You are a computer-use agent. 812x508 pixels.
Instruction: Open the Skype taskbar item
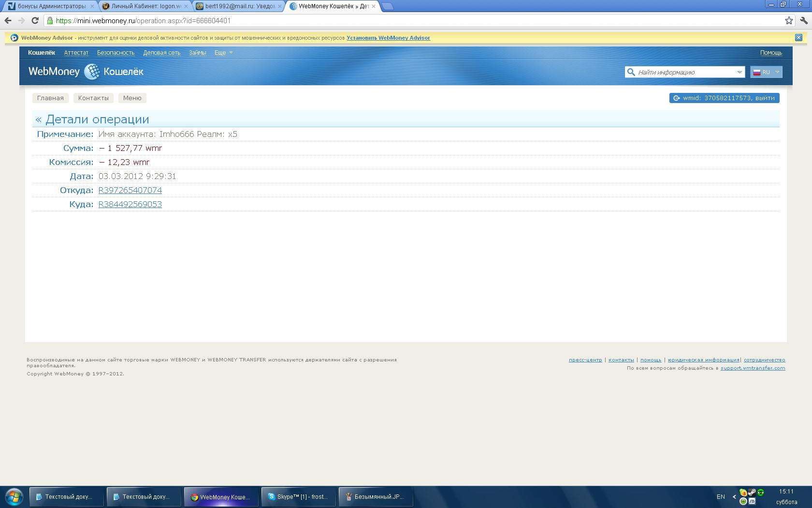pyautogui.click(x=298, y=497)
